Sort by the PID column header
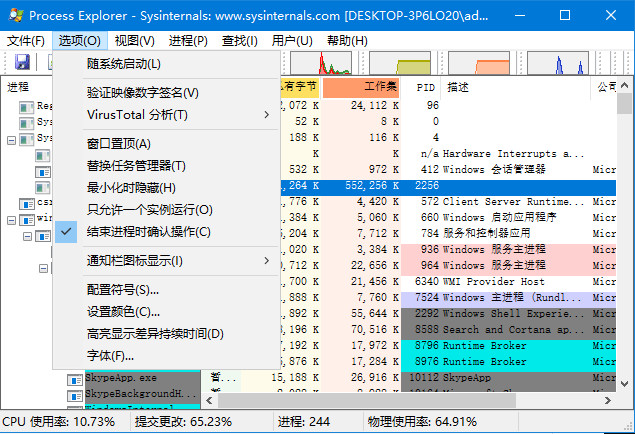 [x=422, y=87]
